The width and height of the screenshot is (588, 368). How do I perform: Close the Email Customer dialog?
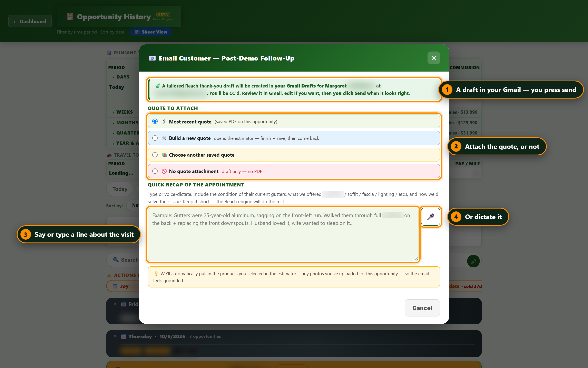(x=434, y=58)
